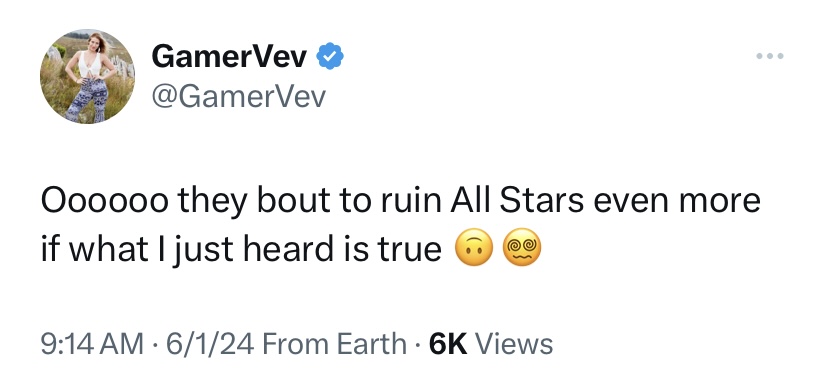
Task: Select the From Earth location label
Action: (x=334, y=344)
